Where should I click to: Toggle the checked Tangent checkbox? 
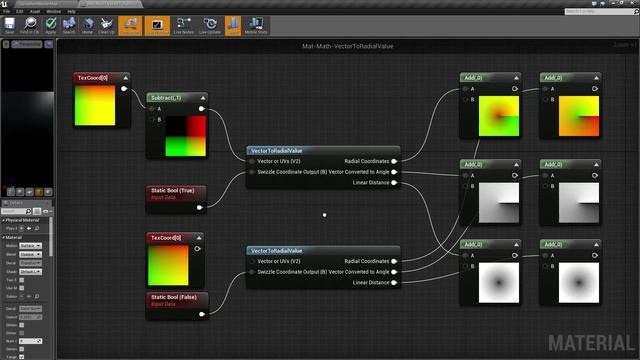click(22, 357)
